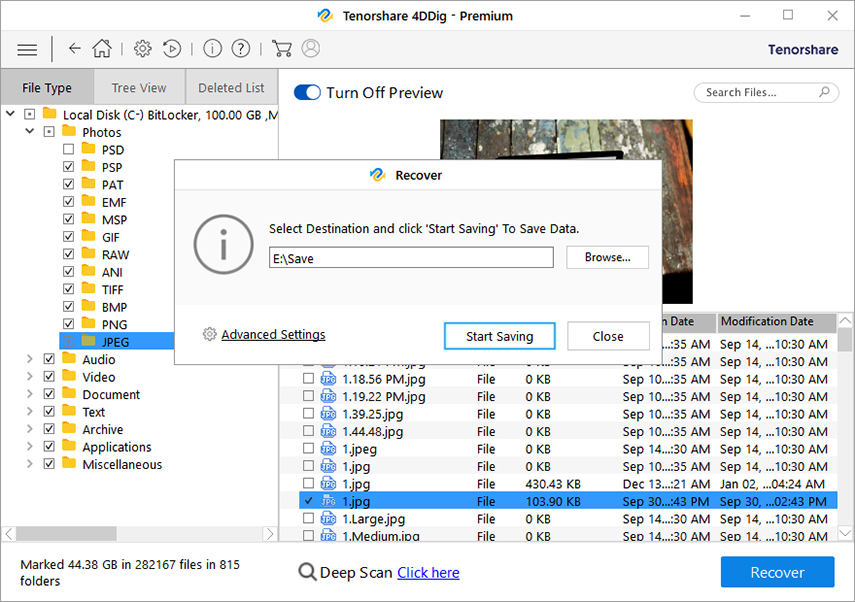Click the Local Disk (C:) folder icon
The height and width of the screenshot is (602, 855).
coord(50,114)
